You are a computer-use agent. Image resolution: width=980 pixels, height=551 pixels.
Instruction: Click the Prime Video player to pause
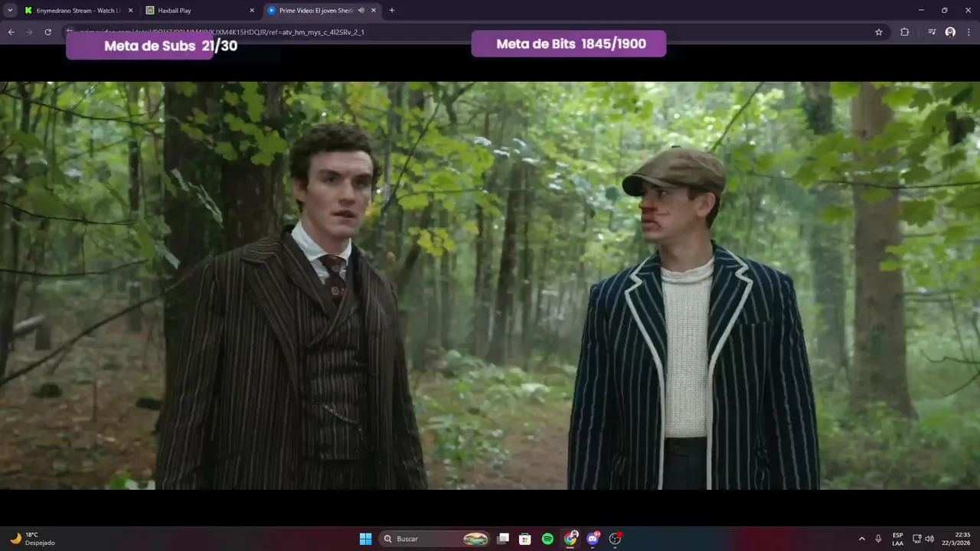(490, 285)
